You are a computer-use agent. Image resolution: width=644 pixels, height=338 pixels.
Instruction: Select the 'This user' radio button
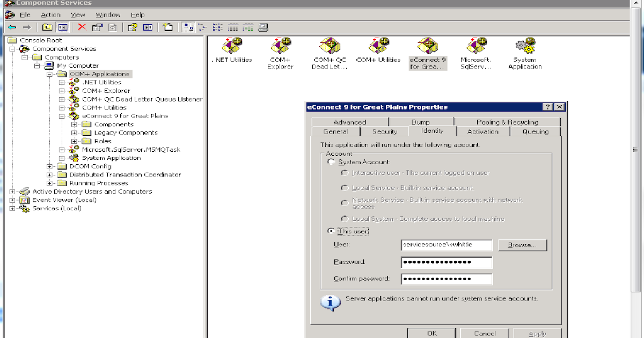click(331, 230)
